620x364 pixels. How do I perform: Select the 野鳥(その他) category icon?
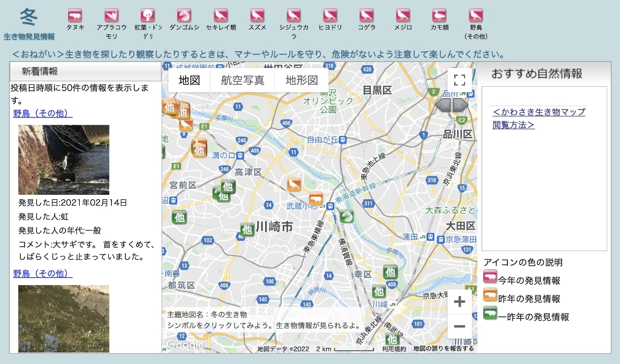click(x=476, y=15)
